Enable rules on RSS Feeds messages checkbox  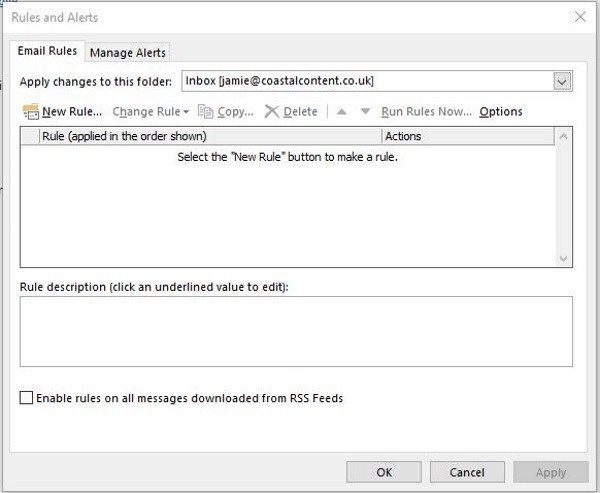point(26,398)
